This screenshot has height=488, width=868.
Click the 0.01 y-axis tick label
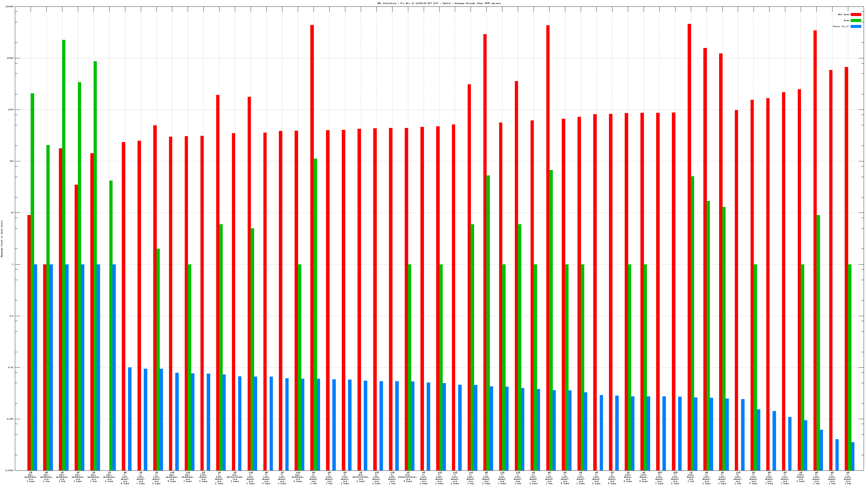(11, 367)
